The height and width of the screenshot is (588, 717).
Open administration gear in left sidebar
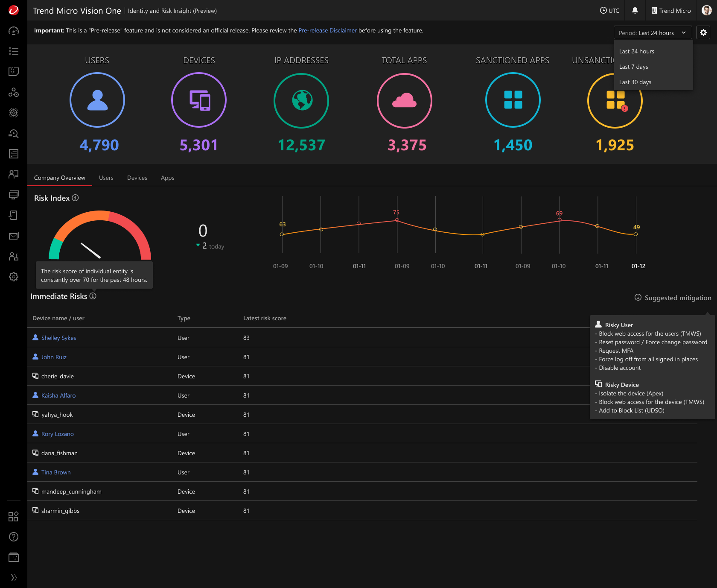pyautogui.click(x=14, y=277)
